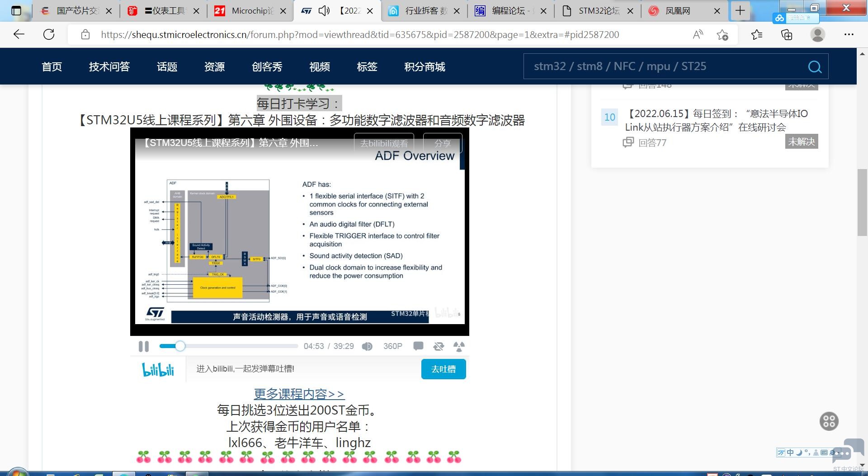Close the 国产芯片交 tab
Screen dimensions: 868x476
click(x=108, y=11)
